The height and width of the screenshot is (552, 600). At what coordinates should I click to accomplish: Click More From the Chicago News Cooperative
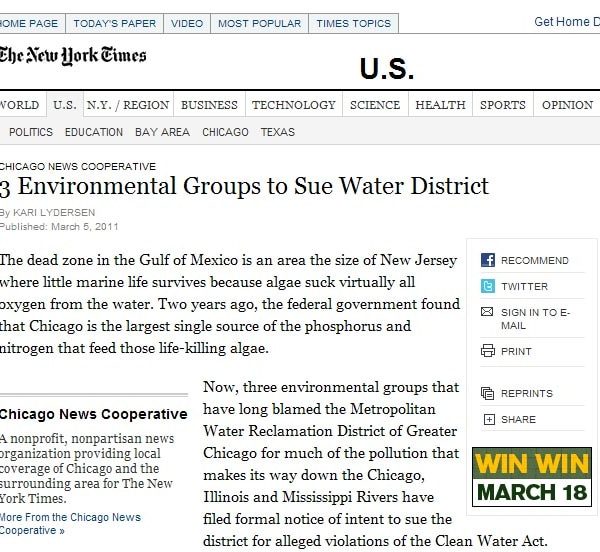70,524
